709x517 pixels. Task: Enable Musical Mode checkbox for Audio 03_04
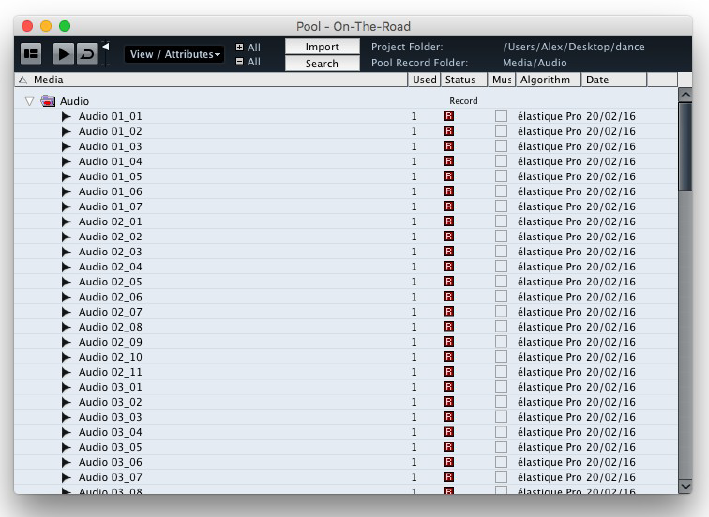(501, 432)
